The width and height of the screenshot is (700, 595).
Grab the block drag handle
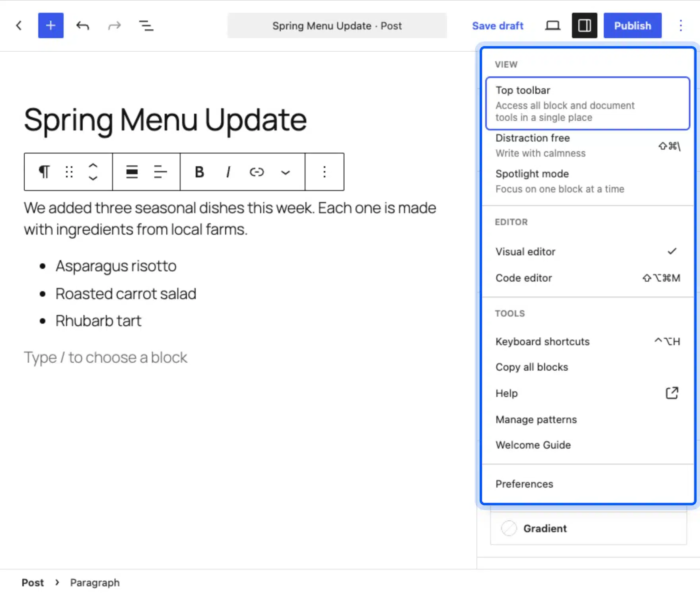pyautogui.click(x=69, y=172)
